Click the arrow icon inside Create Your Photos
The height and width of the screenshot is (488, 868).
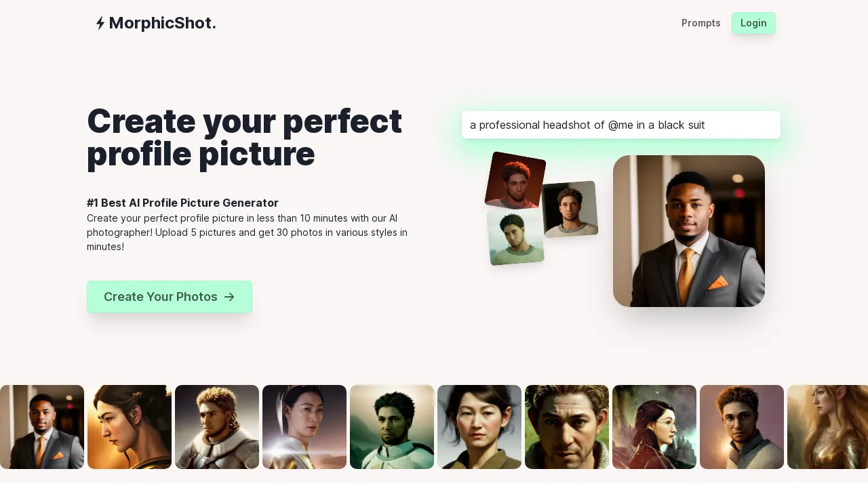(x=229, y=297)
